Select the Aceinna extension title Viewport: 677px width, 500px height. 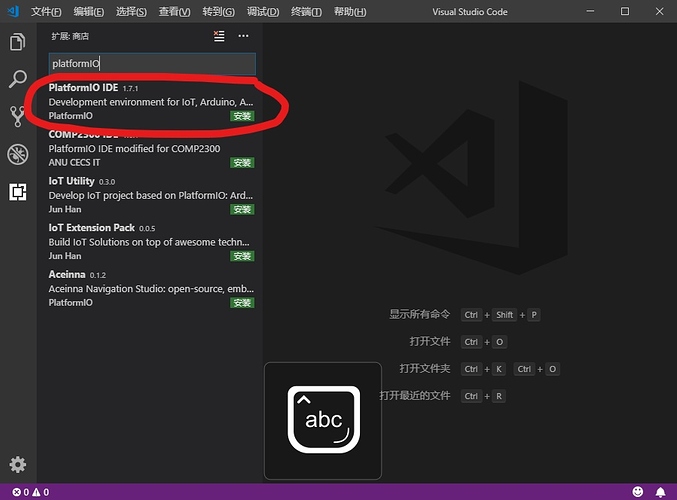(67, 274)
